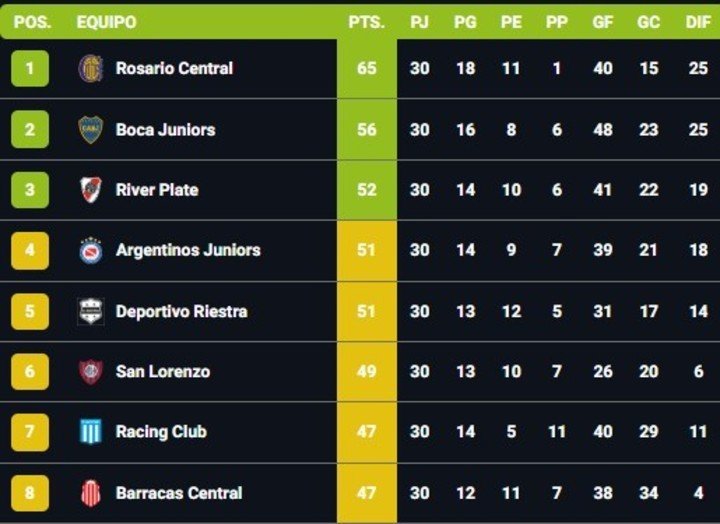The width and height of the screenshot is (720, 524).
Task: Click the PJ column header
Action: pos(420,21)
